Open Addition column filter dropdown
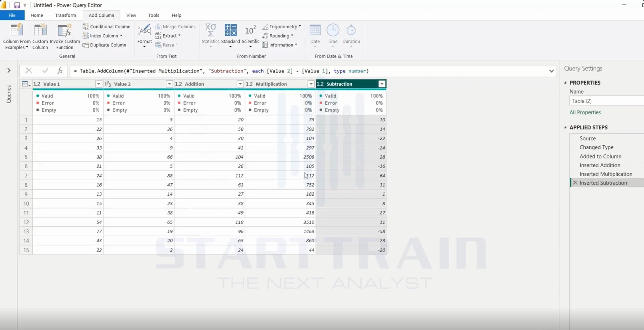This screenshot has width=644, height=330. pos(240,84)
